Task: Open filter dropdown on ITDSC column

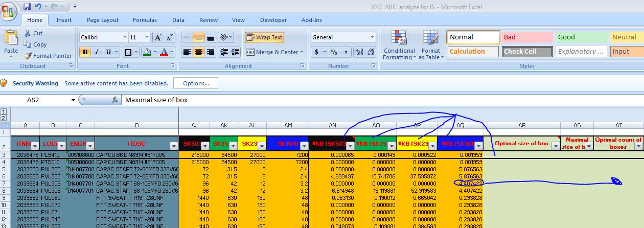Action: click(x=173, y=146)
